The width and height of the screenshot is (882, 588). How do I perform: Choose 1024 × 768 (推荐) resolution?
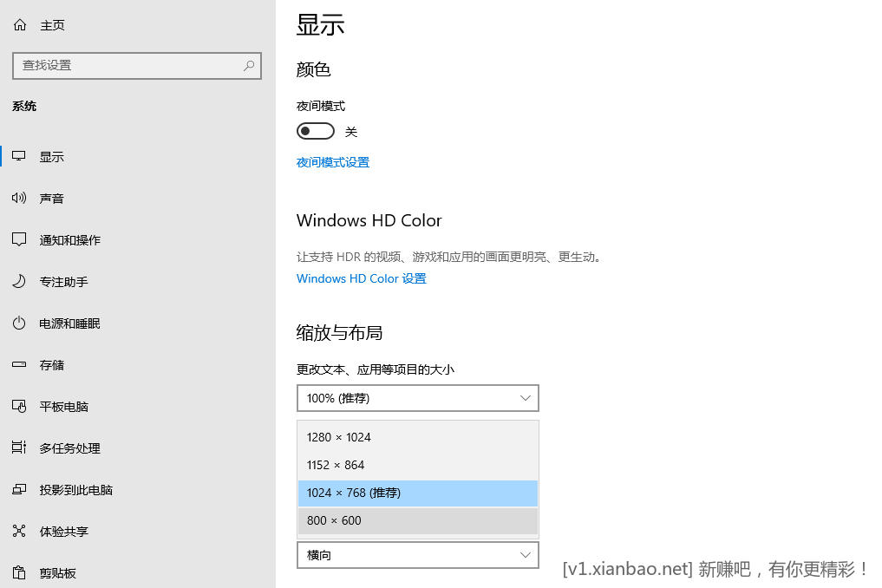point(417,493)
